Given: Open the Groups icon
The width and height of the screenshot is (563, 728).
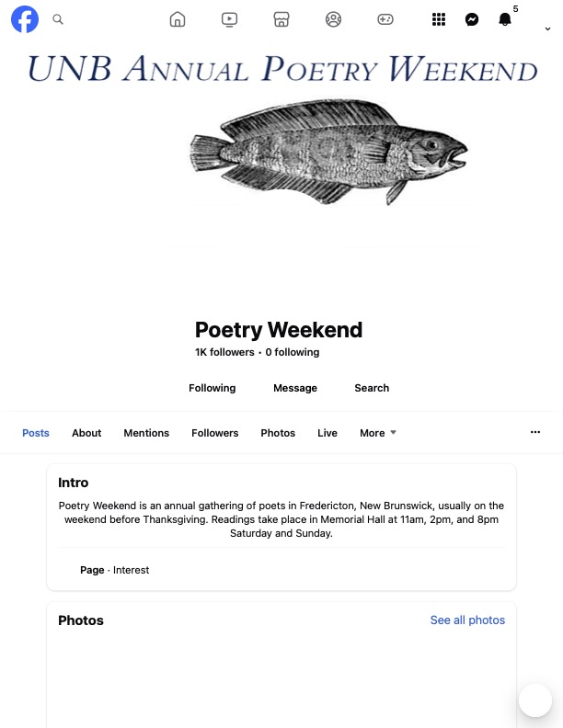Looking at the screenshot, I should tap(334, 19).
